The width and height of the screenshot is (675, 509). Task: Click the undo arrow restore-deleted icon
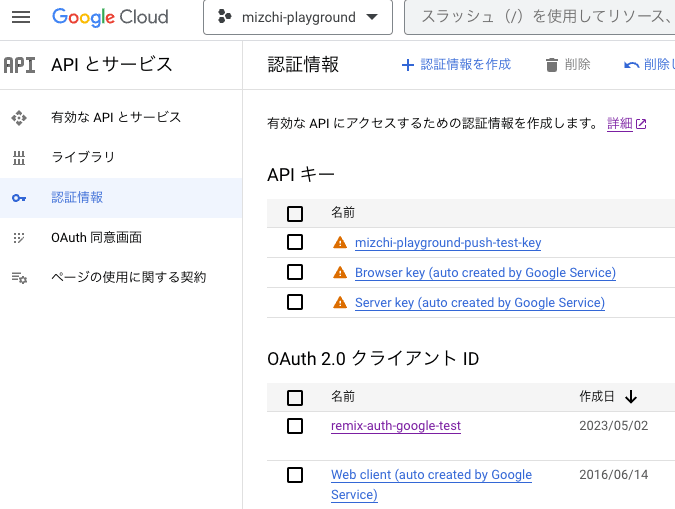point(632,65)
